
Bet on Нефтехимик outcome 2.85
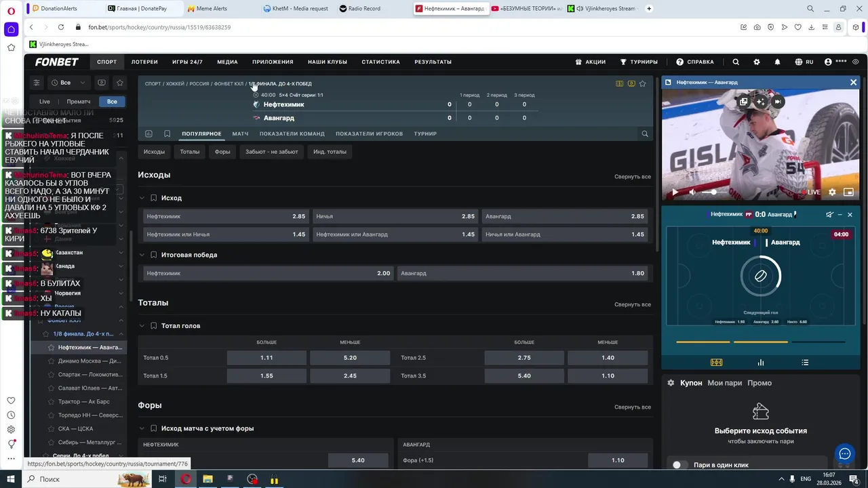pyautogui.click(x=226, y=216)
